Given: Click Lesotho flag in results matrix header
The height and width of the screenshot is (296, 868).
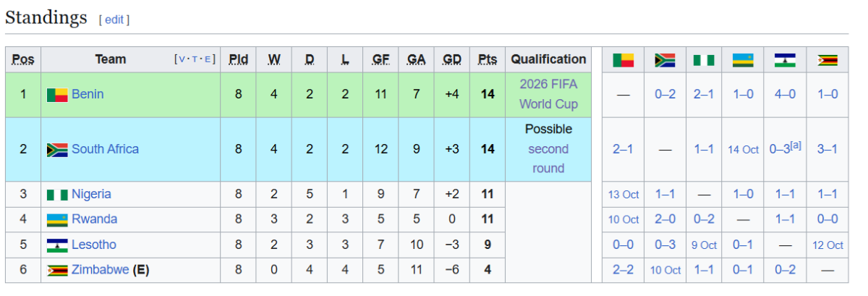Looking at the screenshot, I should (x=785, y=60).
